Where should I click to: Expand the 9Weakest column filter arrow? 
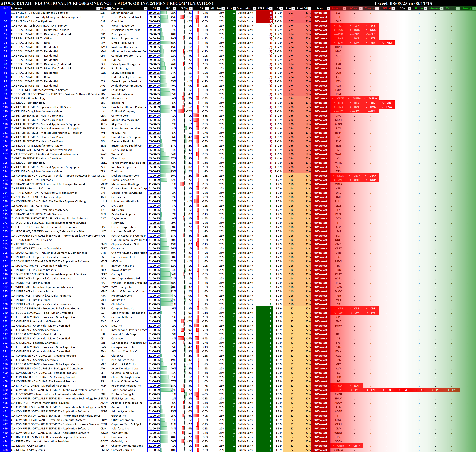345,8
